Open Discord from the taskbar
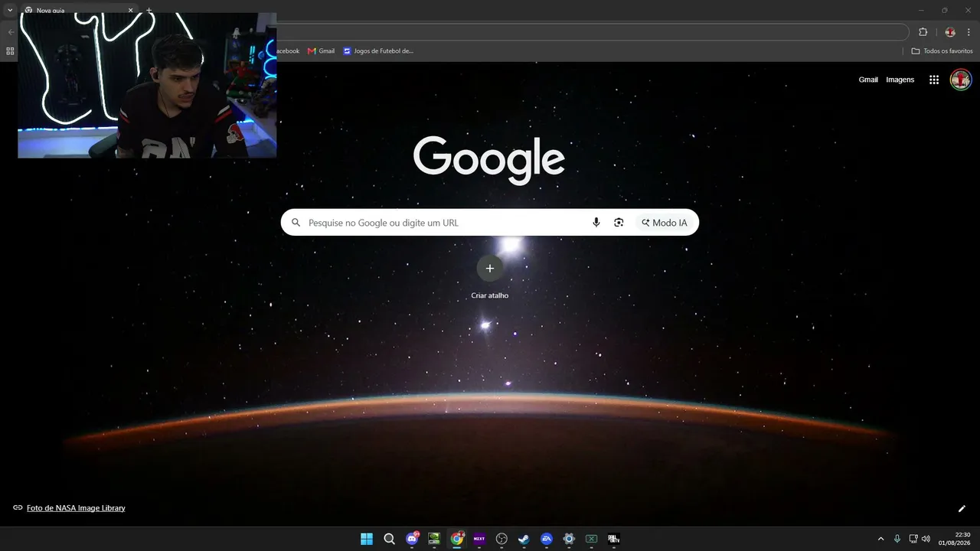 click(x=412, y=539)
